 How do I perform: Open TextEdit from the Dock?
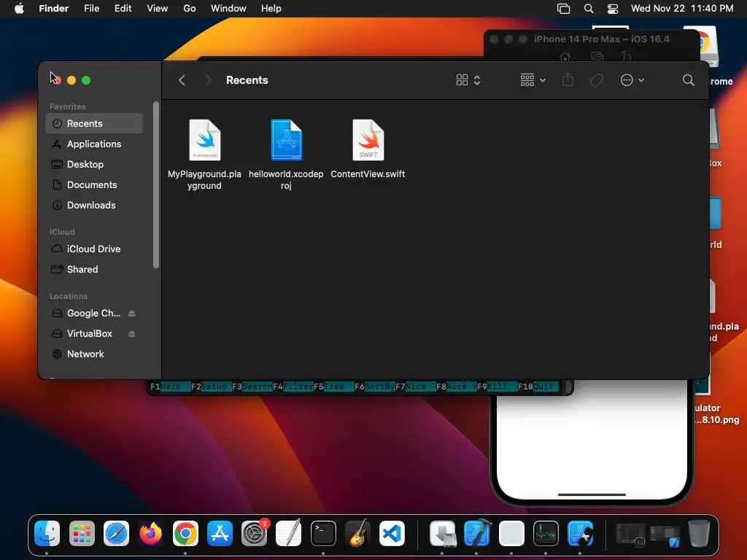[289, 533]
